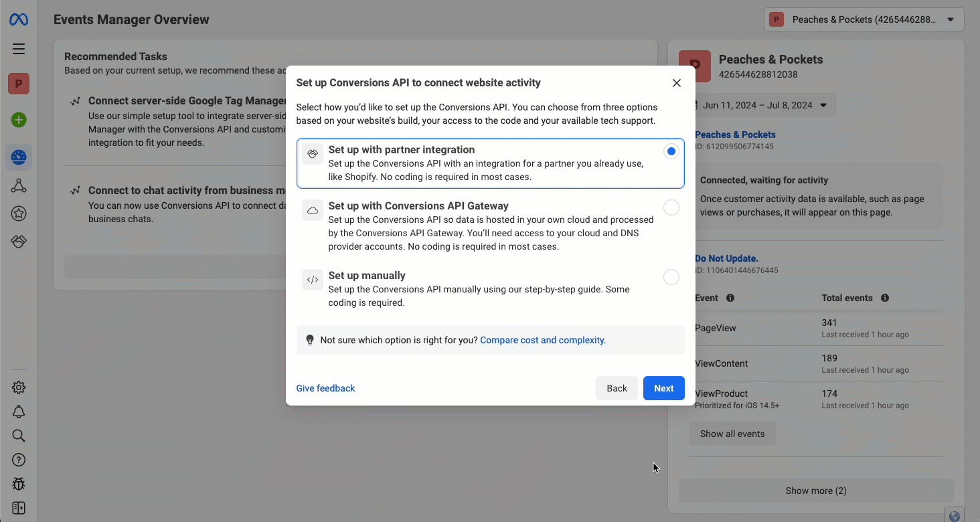Screen dimensions: 980x522
Task: Click the Events Manager Overview heading
Action: [x=131, y=19]
